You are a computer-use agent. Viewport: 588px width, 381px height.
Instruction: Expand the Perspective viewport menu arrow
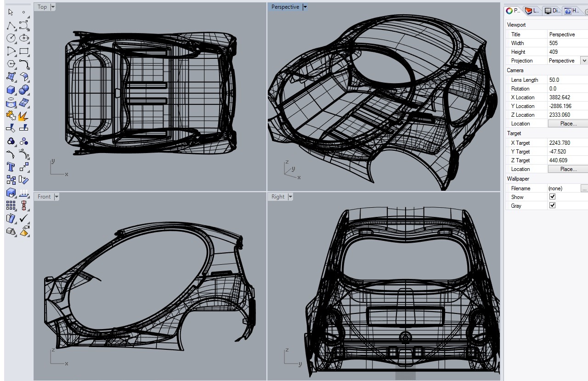[x=305, y=7]
